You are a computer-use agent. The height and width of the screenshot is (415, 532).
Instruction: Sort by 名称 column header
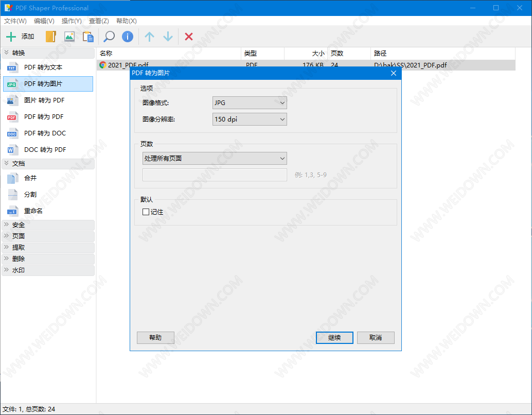(169, 54)
